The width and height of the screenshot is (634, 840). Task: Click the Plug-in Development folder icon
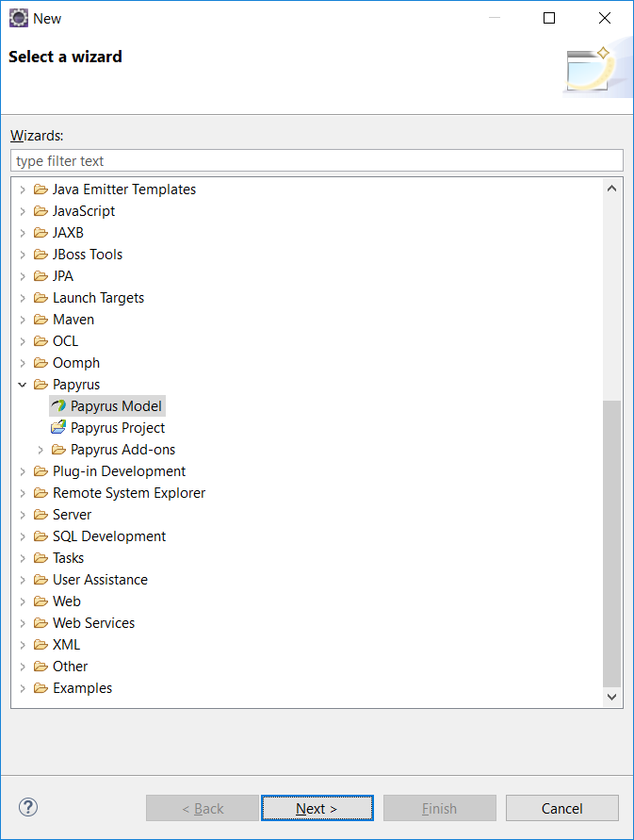point(41,471)
